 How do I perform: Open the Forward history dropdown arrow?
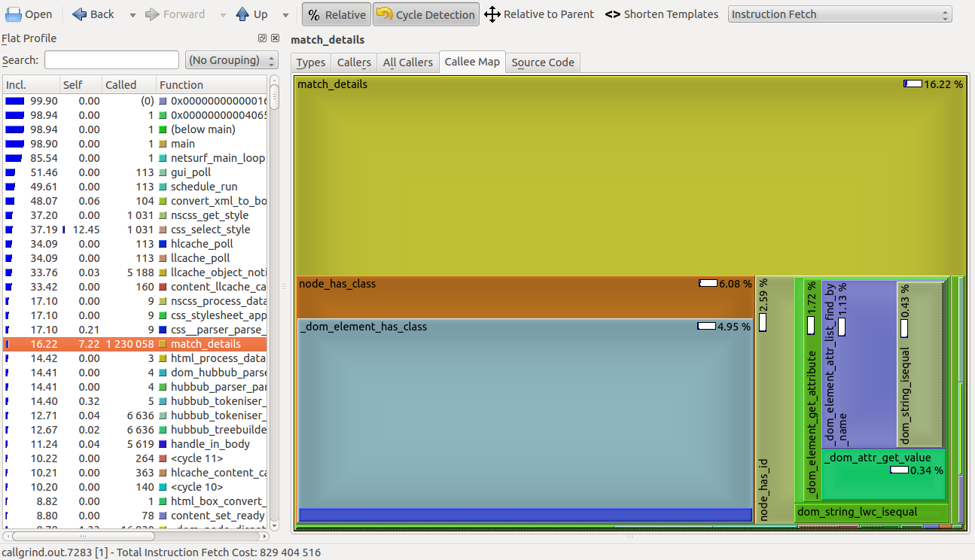click(224, 14)
